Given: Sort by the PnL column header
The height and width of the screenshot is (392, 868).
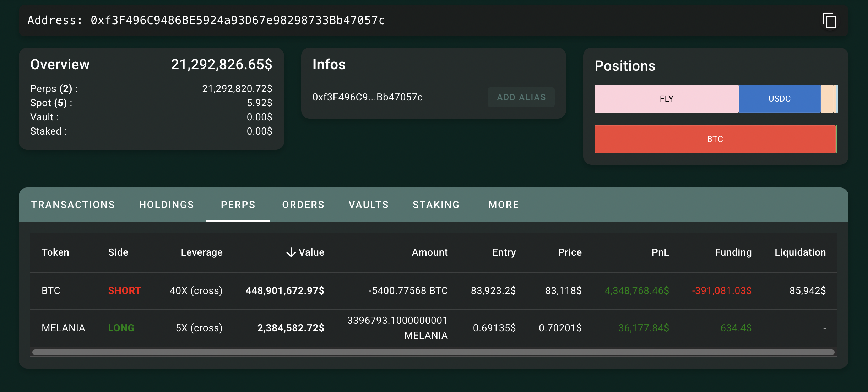Looking at the screenshot, I should 660,252.
